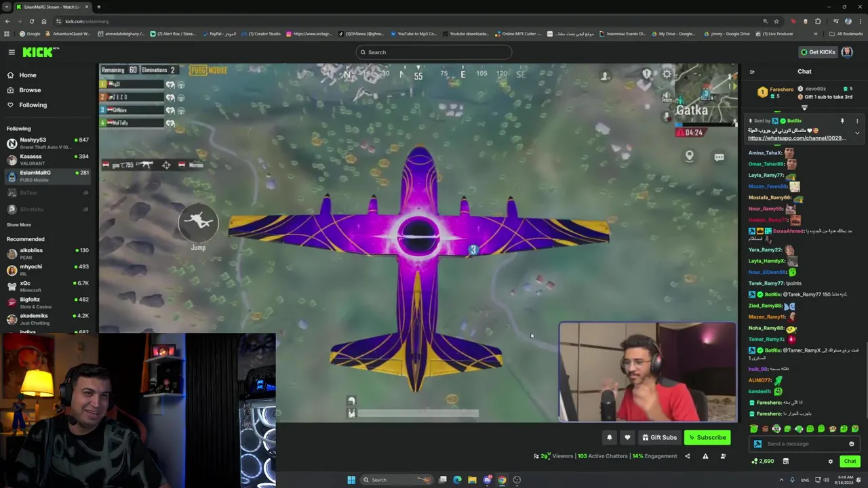Go back in the browser
Viewport: 868px width, 488px height.
[x=7, y=21]
